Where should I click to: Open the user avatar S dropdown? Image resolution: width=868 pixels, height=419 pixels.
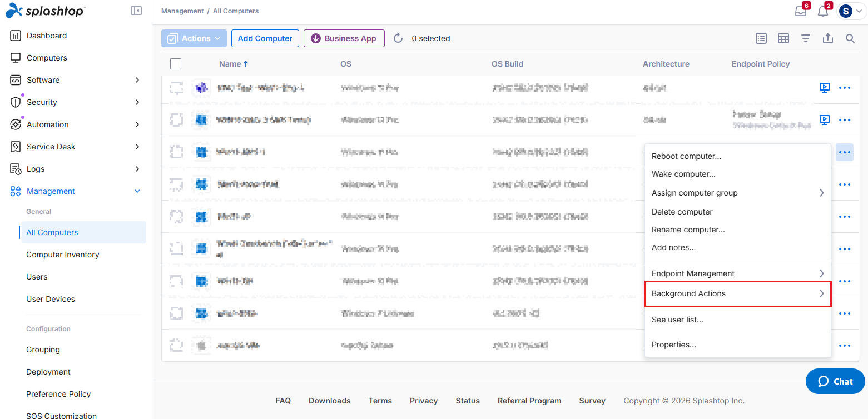851,11
